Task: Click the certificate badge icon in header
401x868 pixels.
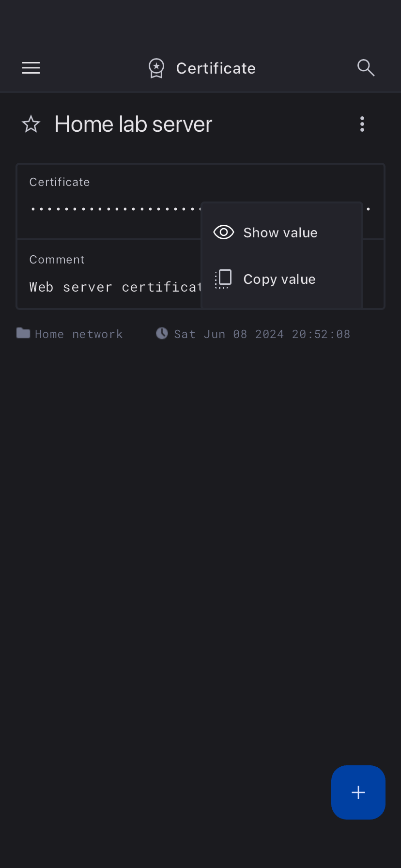Action: [x=156, y=68]
